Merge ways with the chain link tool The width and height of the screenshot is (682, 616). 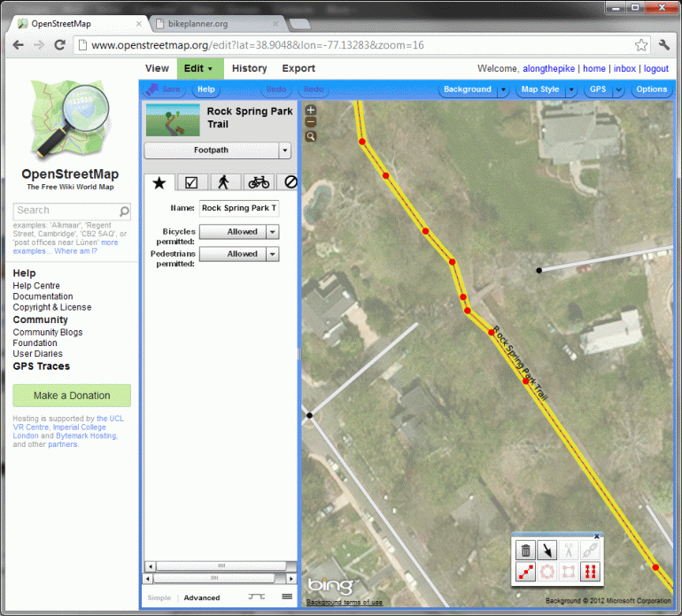tap(590, 551)
